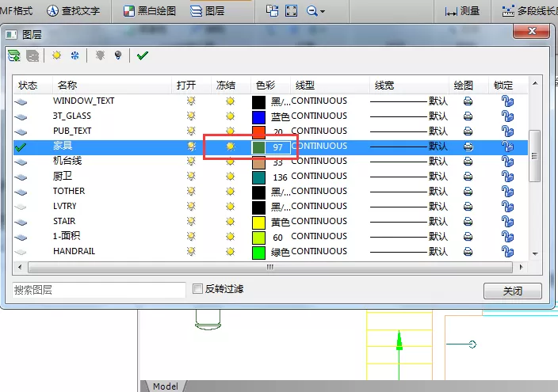The height and width of the screenshot is (392, 558).
Task: Click the gray dimmed sun toolbar icon
Action: click(x=100, y=55)
